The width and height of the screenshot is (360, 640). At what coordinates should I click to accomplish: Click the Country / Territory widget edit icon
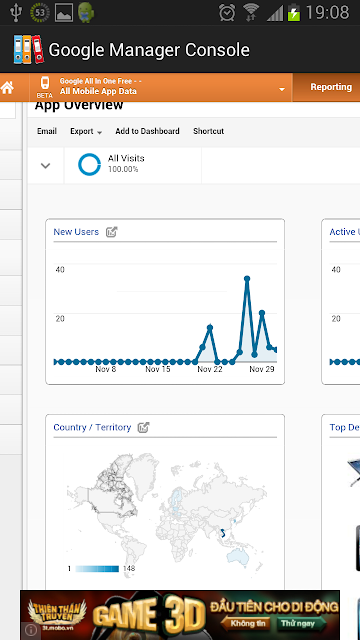pos(143,427)
